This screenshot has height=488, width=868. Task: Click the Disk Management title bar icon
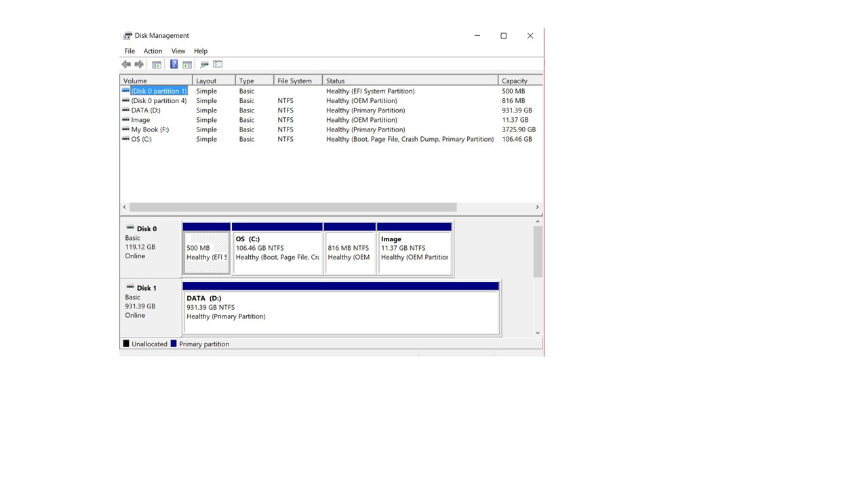[127, 36]
